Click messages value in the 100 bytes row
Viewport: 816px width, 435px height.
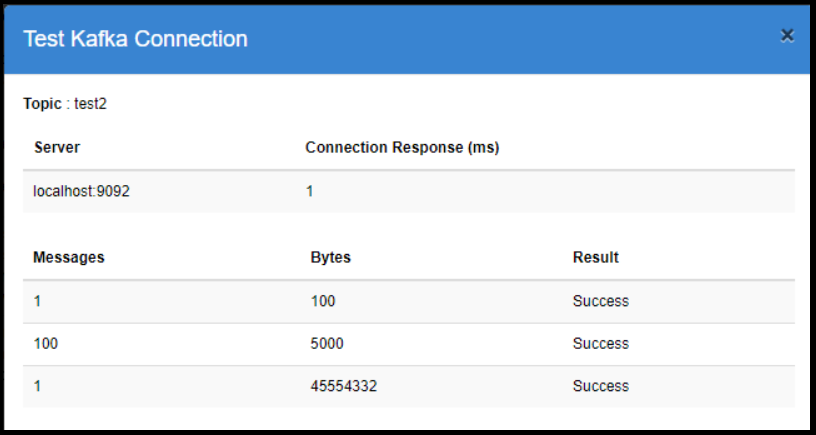point(37,301)
